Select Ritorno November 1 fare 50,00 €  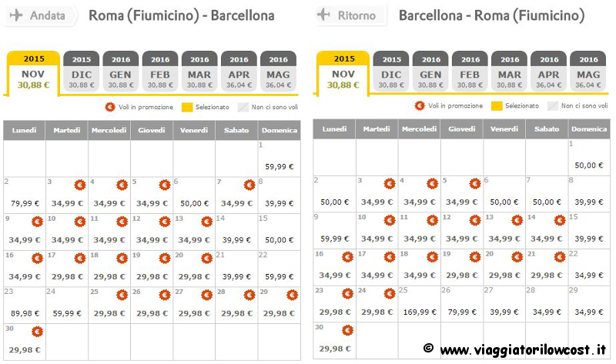pyautogui.click(x=589, y=165)
